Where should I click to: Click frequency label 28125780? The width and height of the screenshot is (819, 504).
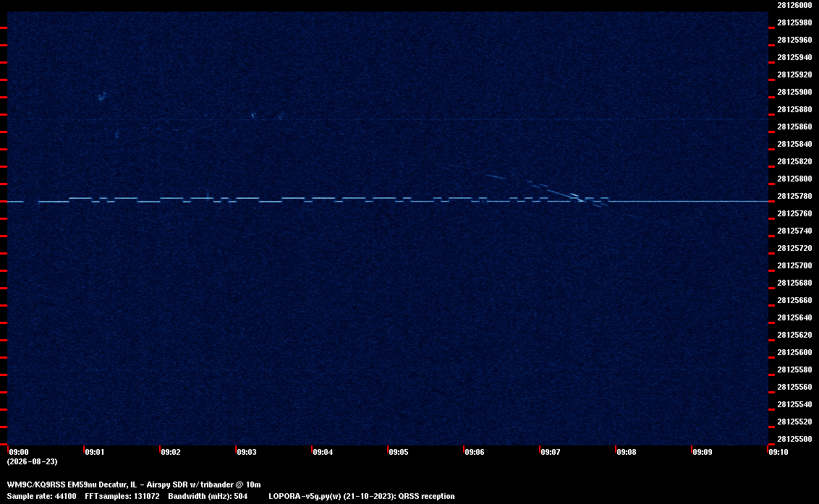(x=794, y=196)
